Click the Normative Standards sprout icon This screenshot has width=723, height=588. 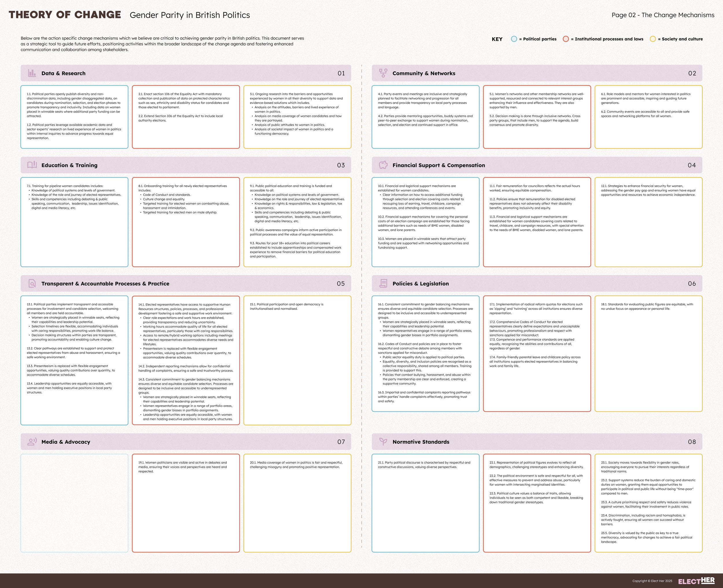pyautogui.click(x=383, y=442)
